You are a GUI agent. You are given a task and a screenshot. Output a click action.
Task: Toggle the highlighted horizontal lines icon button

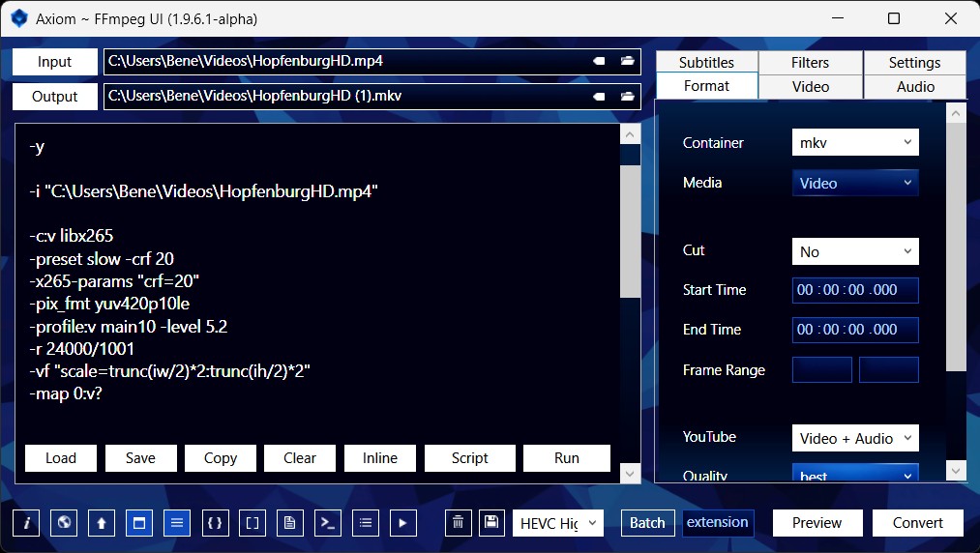(x=177, y=523)
